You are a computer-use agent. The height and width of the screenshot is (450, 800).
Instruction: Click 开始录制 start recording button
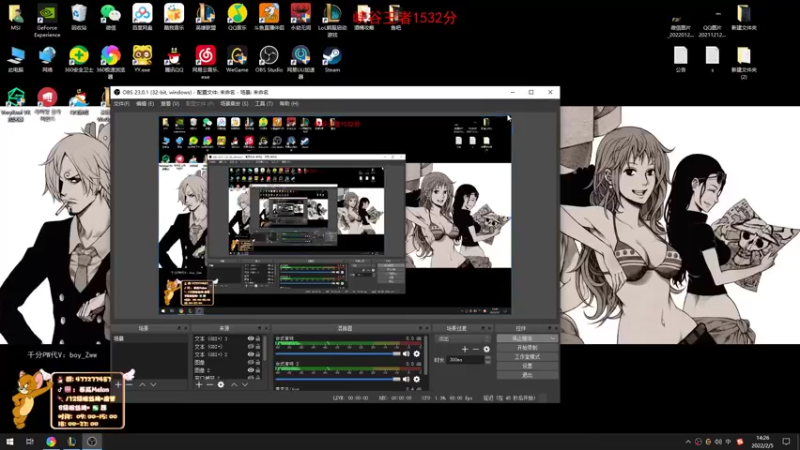coord(527,347)
